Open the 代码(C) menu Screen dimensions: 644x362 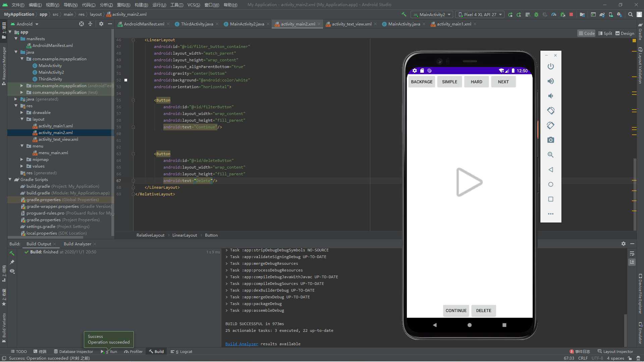pos(89,5)
